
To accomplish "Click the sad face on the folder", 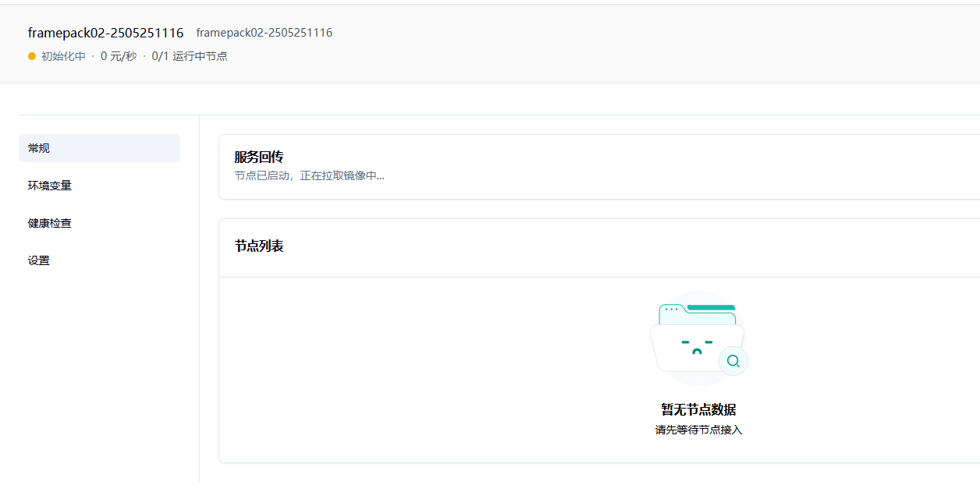I will coord(696,347).
